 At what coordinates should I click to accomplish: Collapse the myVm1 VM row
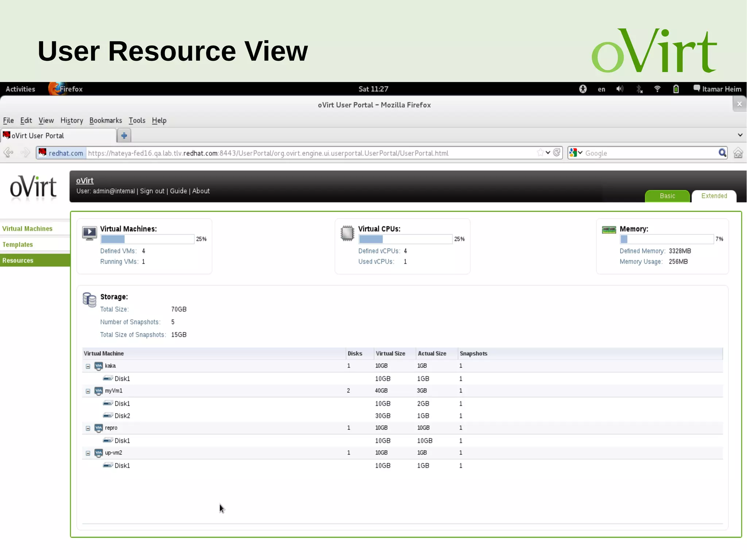pyautogui.click(x=88, y=391)
